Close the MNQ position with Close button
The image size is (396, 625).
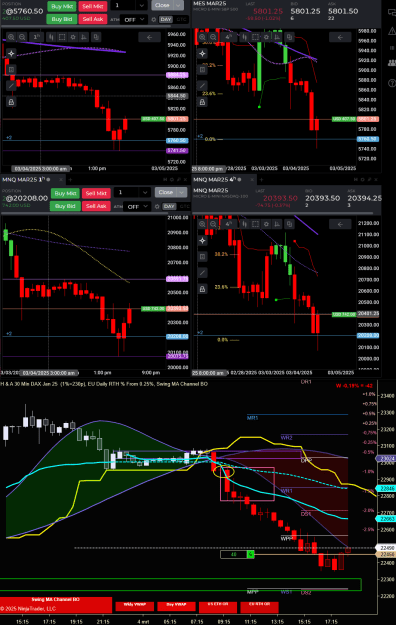tap(165, 193)
